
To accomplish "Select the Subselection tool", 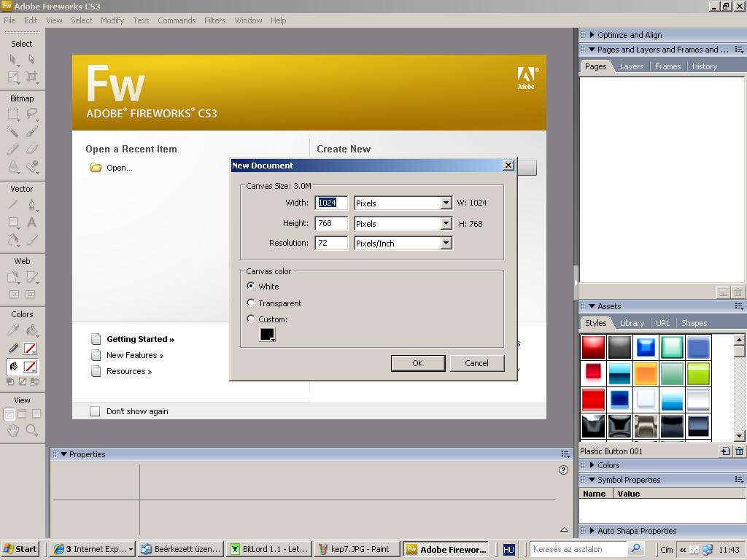I will coord(31,59).
